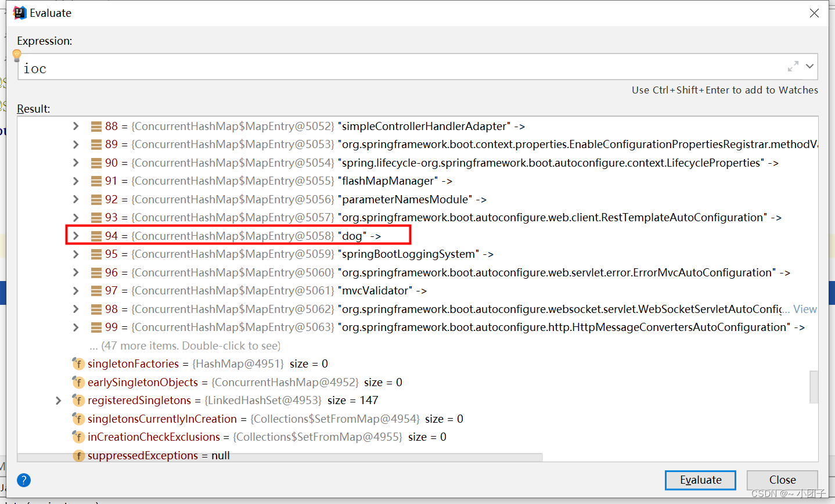The width and height of the screenshot is (835, 504).
Task: Expand entry 96 ErrorMvcAutoConfiguration
Action: 75,272
